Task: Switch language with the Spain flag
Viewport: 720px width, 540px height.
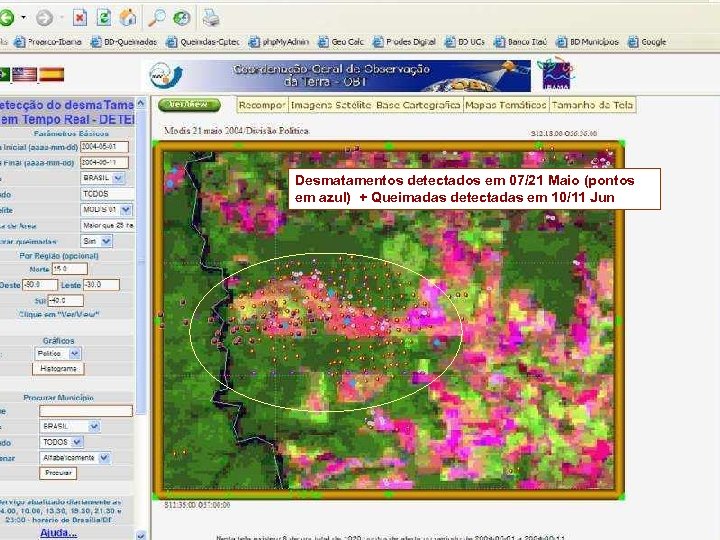Action: click(51, 74)
